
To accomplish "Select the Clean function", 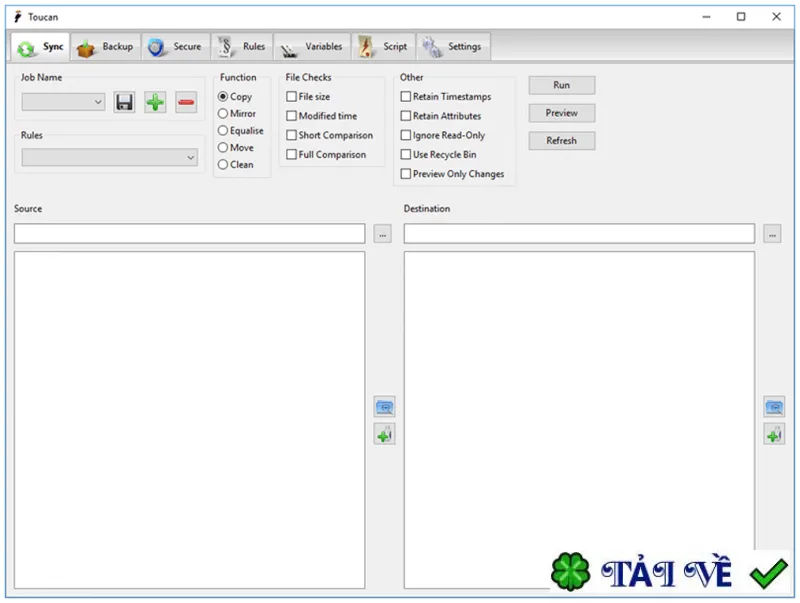I will pos(235,164).
